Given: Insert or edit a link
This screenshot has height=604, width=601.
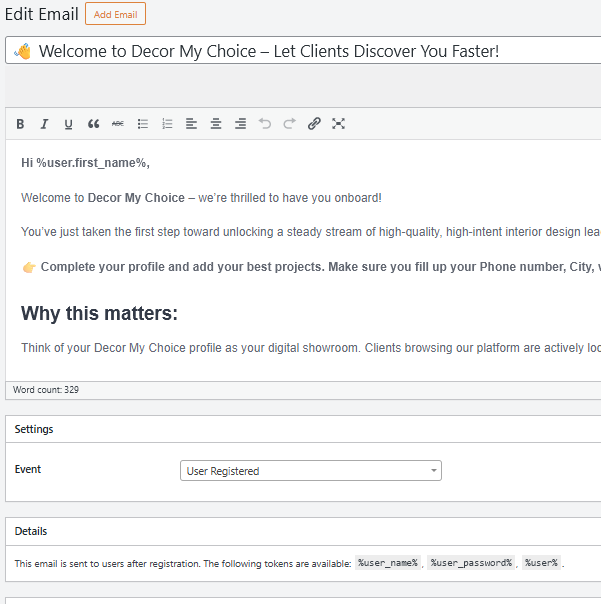Looking at the screenshot, I should coord(314,124).
